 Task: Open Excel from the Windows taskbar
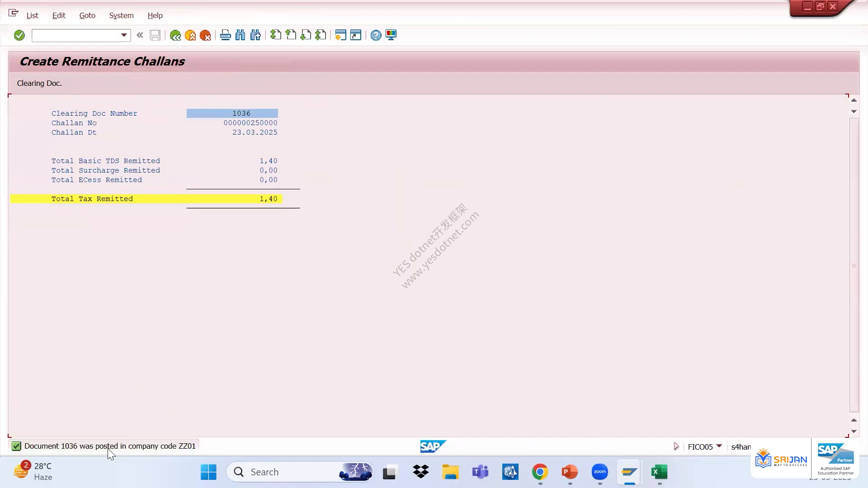coord(659,472)
